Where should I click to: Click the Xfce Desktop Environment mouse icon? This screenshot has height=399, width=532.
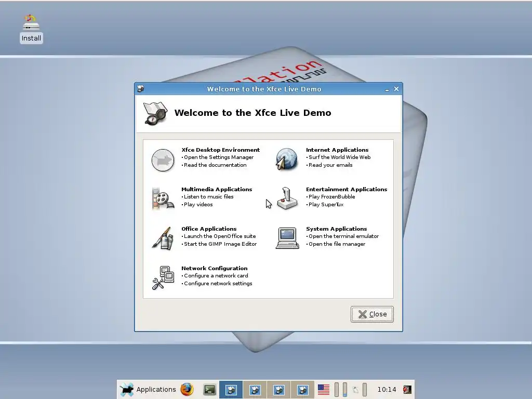(163, 160)
